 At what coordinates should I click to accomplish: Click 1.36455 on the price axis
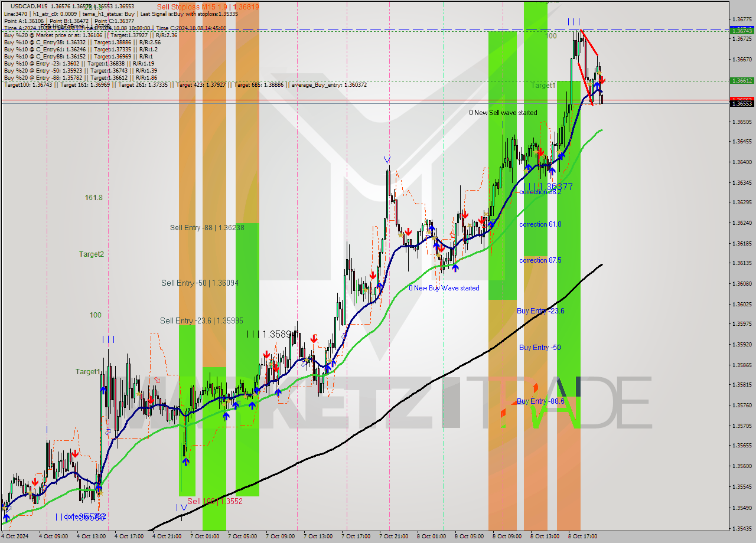click(x=741, y=142)
